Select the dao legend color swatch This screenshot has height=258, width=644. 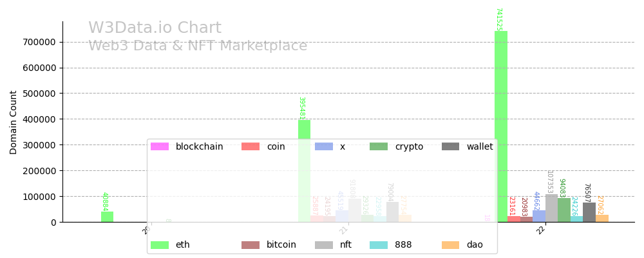coord(451,245)
